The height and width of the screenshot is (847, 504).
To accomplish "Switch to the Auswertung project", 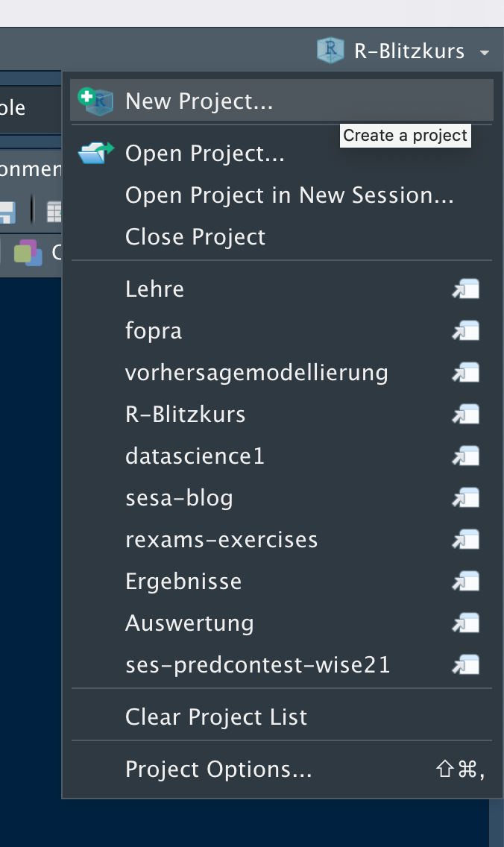I will click(189, 623).
